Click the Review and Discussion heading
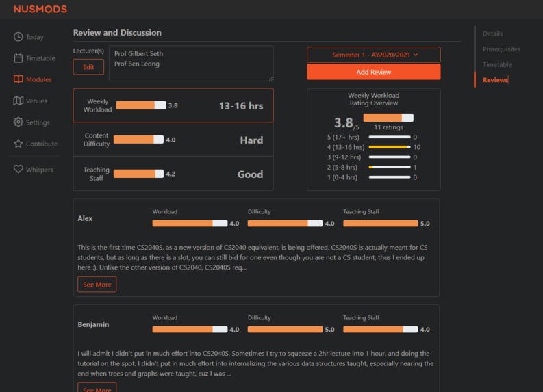 click(117, 33)
